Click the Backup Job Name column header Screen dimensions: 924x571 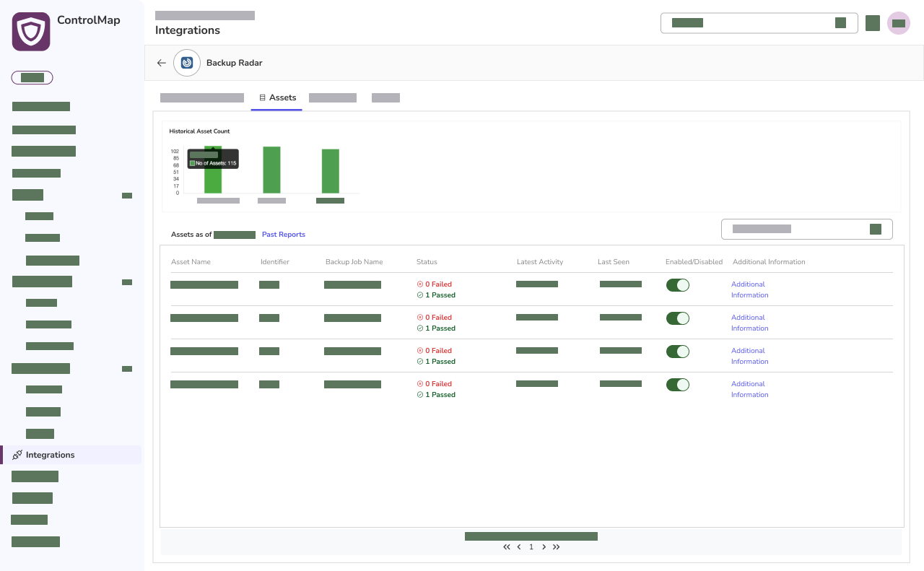point(354,262)
